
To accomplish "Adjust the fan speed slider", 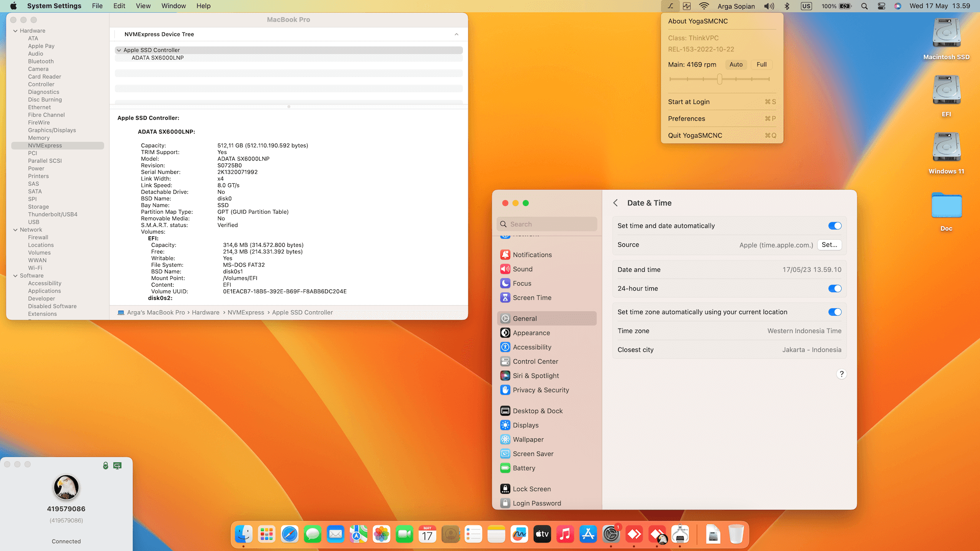I will pyautogui.click(x=719, y=79).
